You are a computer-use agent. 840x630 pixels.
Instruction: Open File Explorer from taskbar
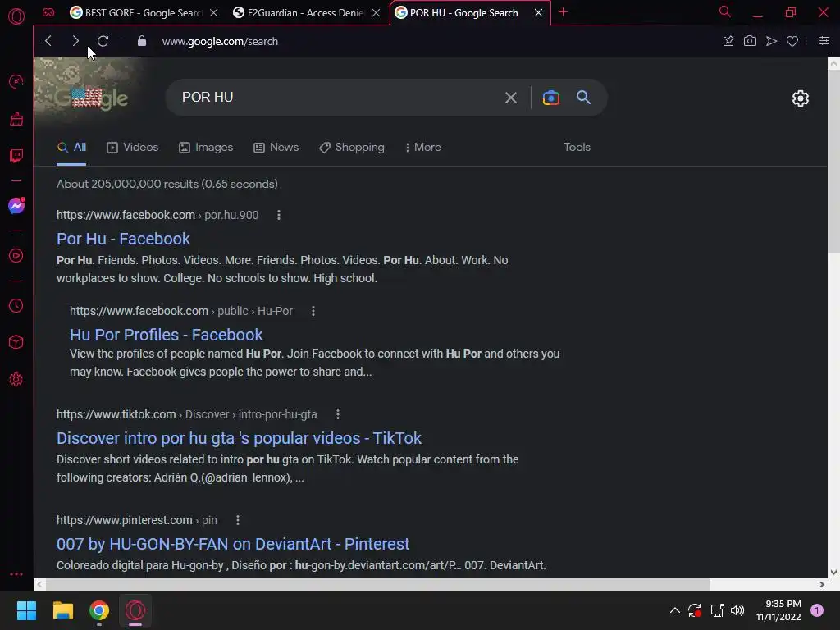click(x=62, y=610)
